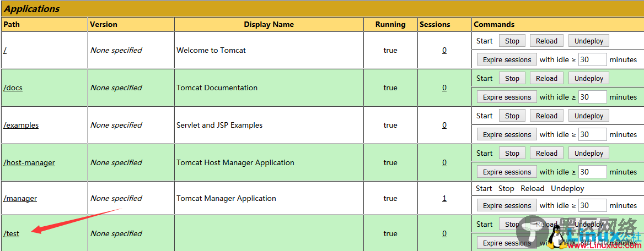Viewport: 644px width, 251px height.
Task: Select "Welcome to Tomcat" display name
Action: [211, 51]
